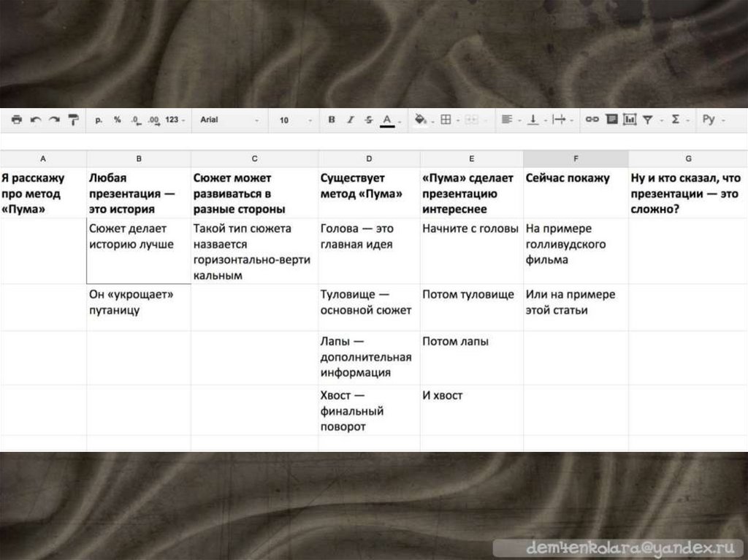Click the Print icon
This screenshot has height=560, width=748.
[x=17, y=120]
